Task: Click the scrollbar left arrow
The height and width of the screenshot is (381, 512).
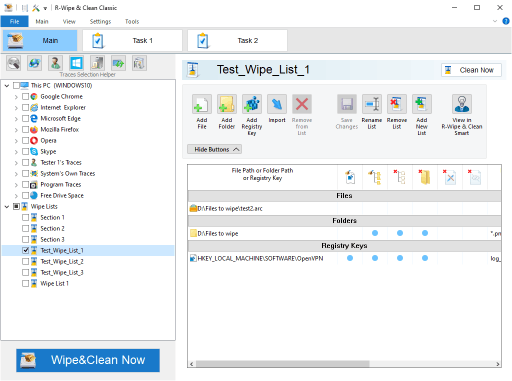Action: [191, 364]
